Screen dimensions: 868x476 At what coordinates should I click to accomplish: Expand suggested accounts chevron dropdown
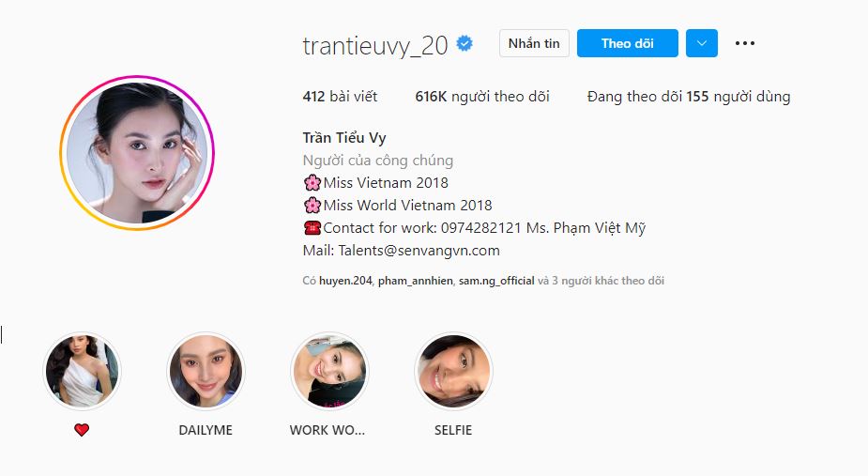click(x=701, y=43)
